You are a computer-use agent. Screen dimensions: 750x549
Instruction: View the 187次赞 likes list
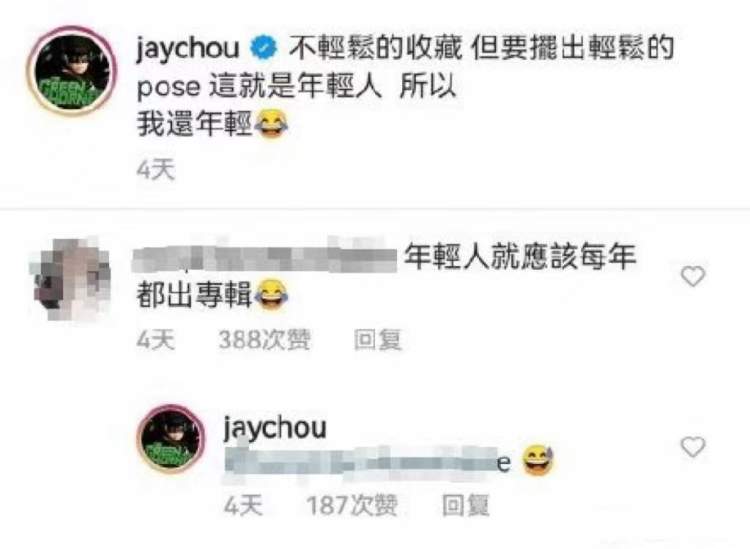pyautogui.click(x=352, y=505)
